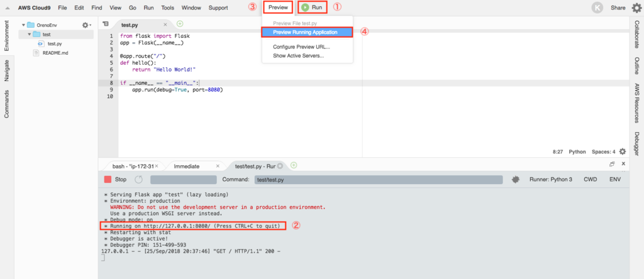Image resolution: width=644 pixels, height=279 pixels.
Task: Open the AWS Cloud9 menu
Action: (35, 8)
